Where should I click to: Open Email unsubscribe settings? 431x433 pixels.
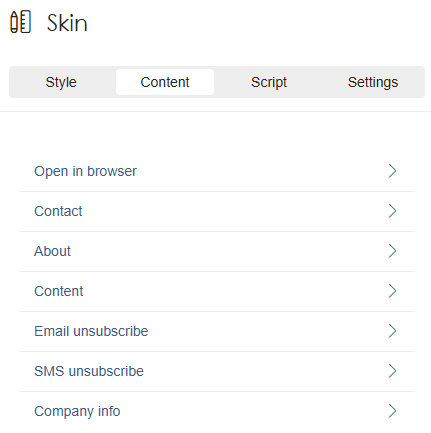(x=217, y=331)
